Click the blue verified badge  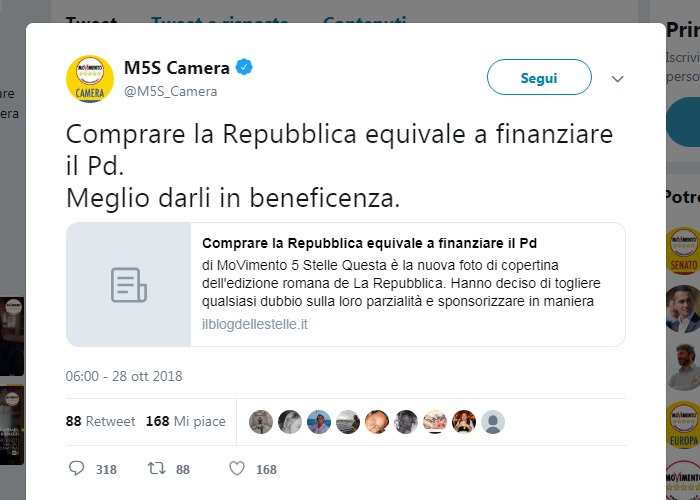pyautogui.click(x=244, y=67)
